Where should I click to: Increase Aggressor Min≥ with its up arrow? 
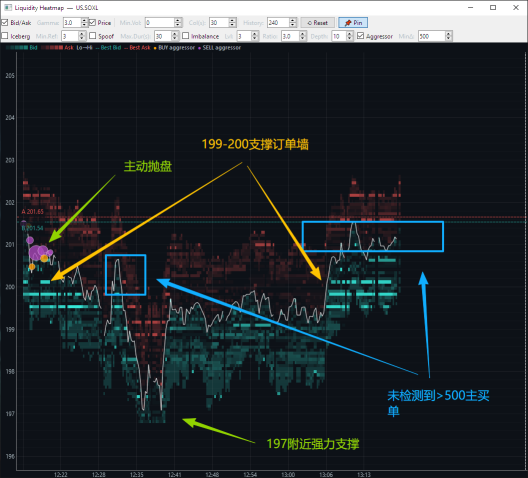[448, 34]
